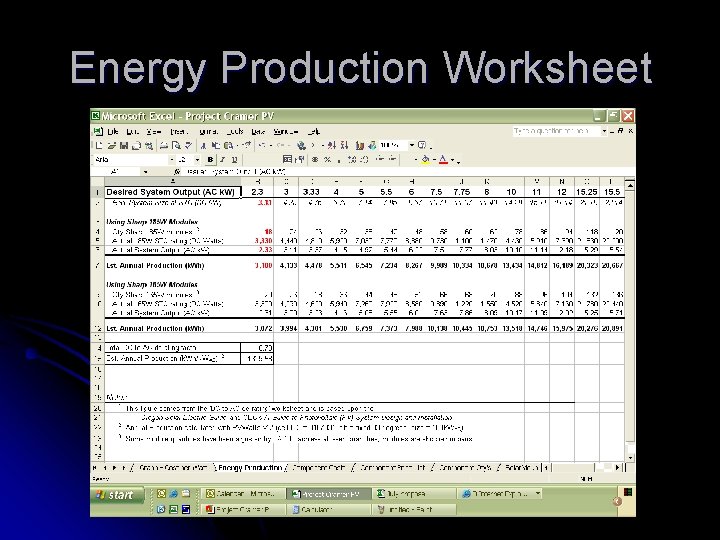Insert a hyperlink with the globe icon
This screenshot has height=540, width=720.
301,146
